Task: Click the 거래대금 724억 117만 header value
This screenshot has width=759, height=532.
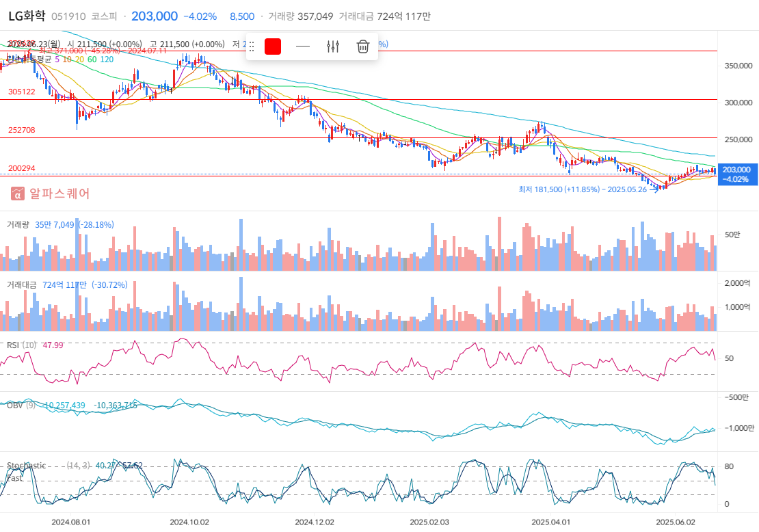Action: pyautogui.click(x=385, y=16)
